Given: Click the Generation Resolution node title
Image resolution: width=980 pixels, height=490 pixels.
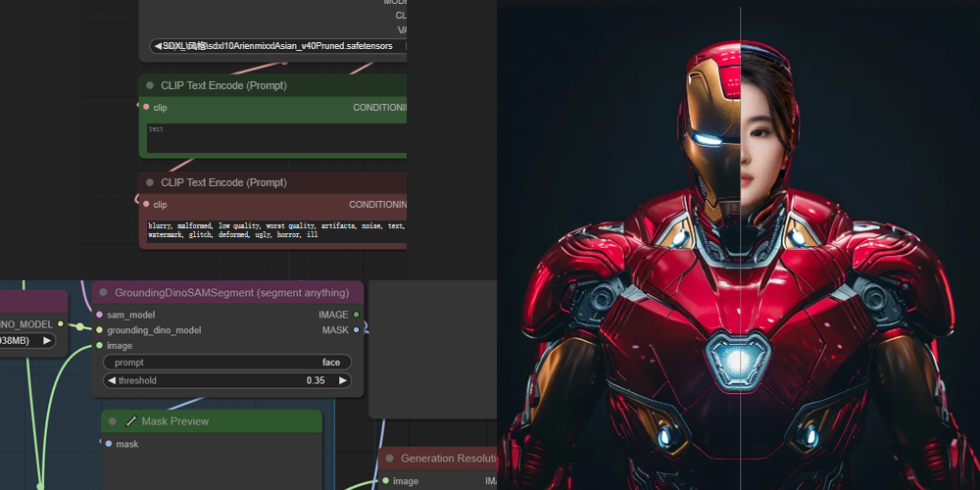Looking at the screenshot, I should (x=449, y=458).
